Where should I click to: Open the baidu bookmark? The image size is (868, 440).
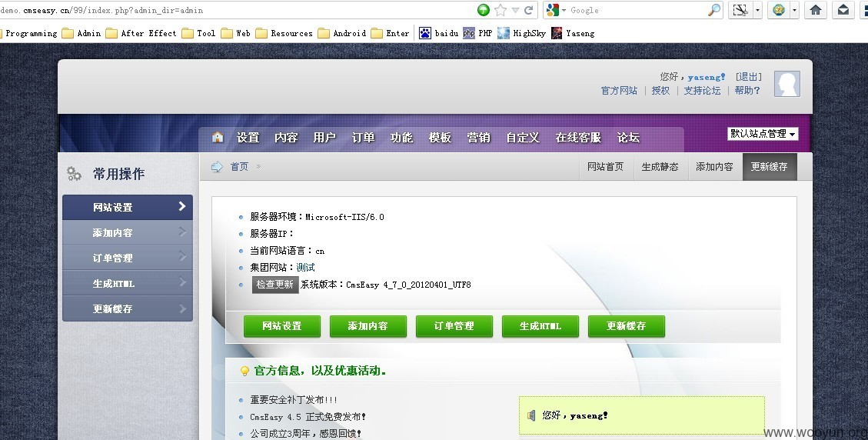tap(438, 33)
